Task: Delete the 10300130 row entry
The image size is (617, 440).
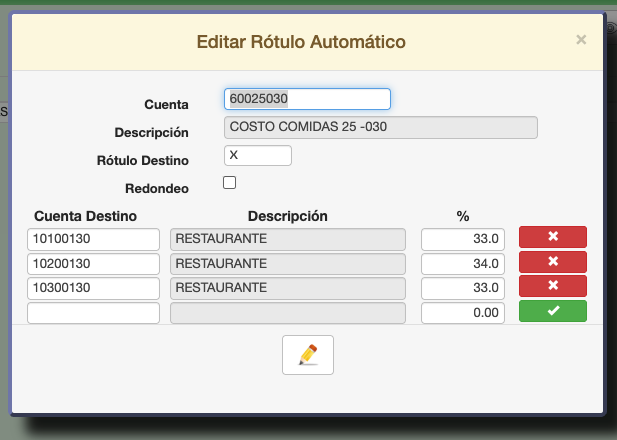Action: 553,287
